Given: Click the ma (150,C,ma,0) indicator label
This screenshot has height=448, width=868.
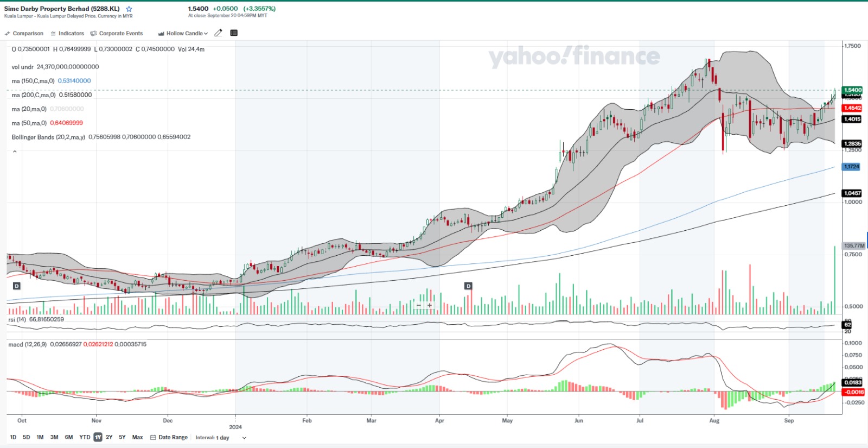Looking at the screenshot, I should coord(33,81).
